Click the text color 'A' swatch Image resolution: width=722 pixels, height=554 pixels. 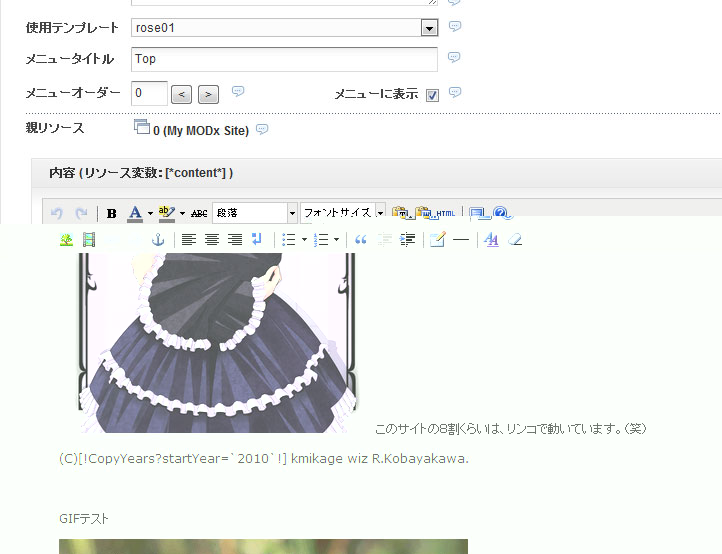coord(135,213)
